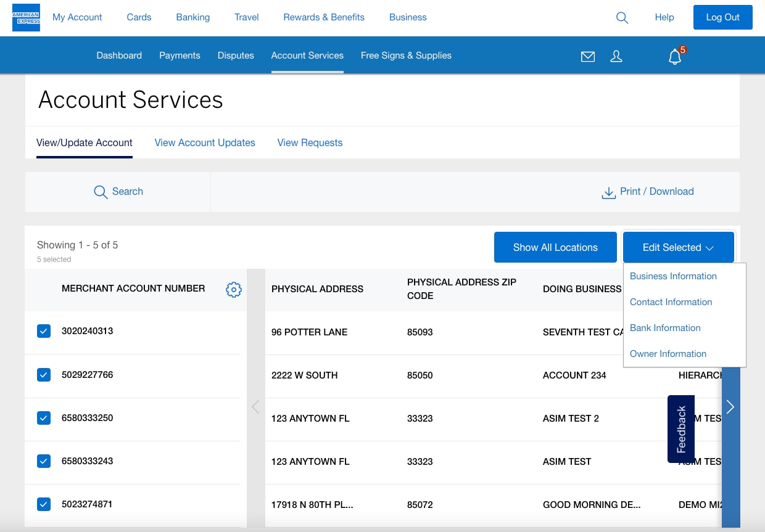765x532 pixels.
Task: Uncheck merchant account 3020240313
Action: click(44, 331)
